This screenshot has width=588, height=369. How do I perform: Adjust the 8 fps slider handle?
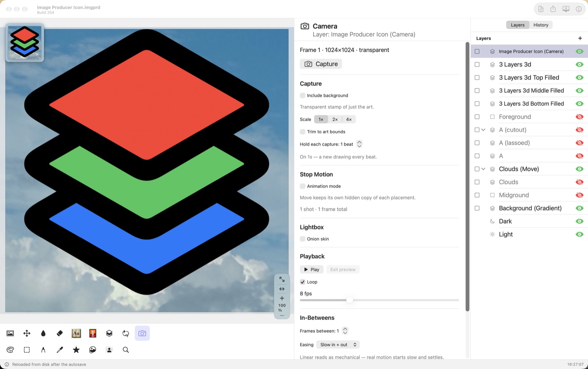350,300
